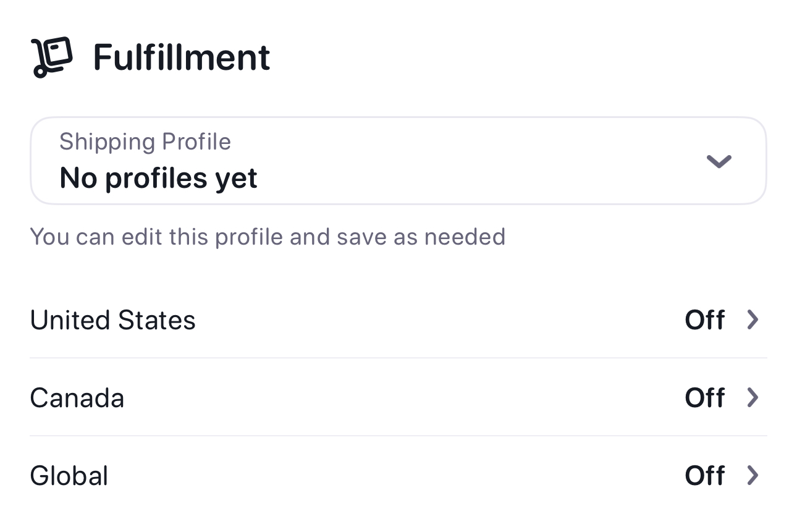Click the 'Shipping Profile' field label
Screen dimensions: 797x532
click(145, 142)
